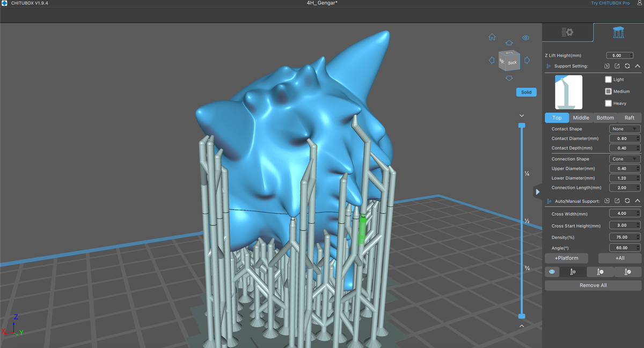Switch to the Middle support tab
Viewport: 644px width, 348px height.
tap(581, 118)
